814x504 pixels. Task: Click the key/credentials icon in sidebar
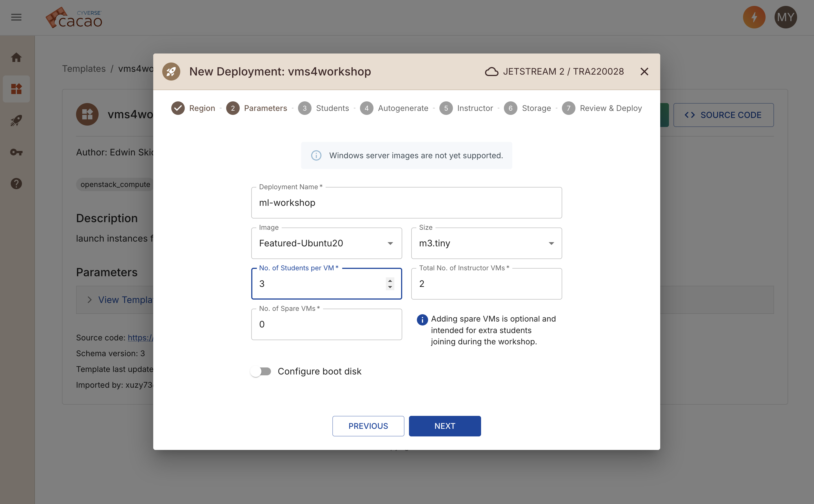pos(16,152)
